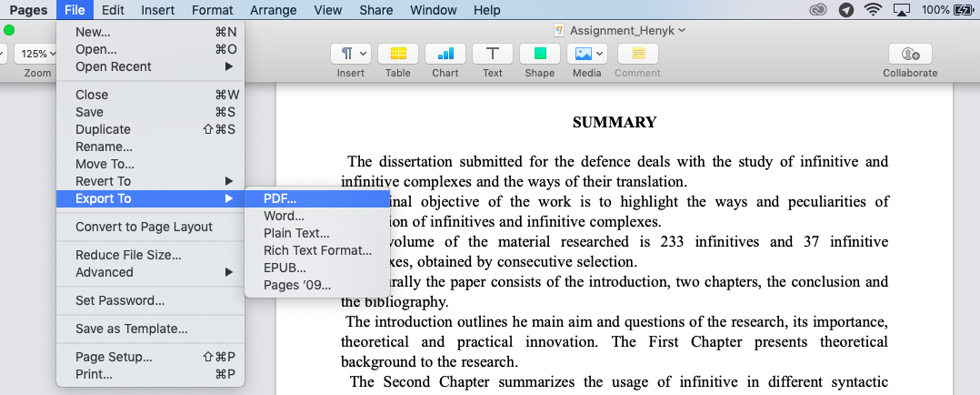Add a Chart from the toolbar
Screen dimensions: 980x395
(x=445, y=54)
